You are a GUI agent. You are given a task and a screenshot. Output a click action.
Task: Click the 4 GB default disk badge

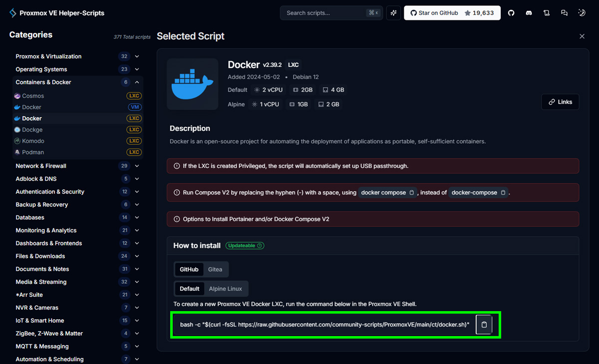pyautogui.click(x=333, y=90)
